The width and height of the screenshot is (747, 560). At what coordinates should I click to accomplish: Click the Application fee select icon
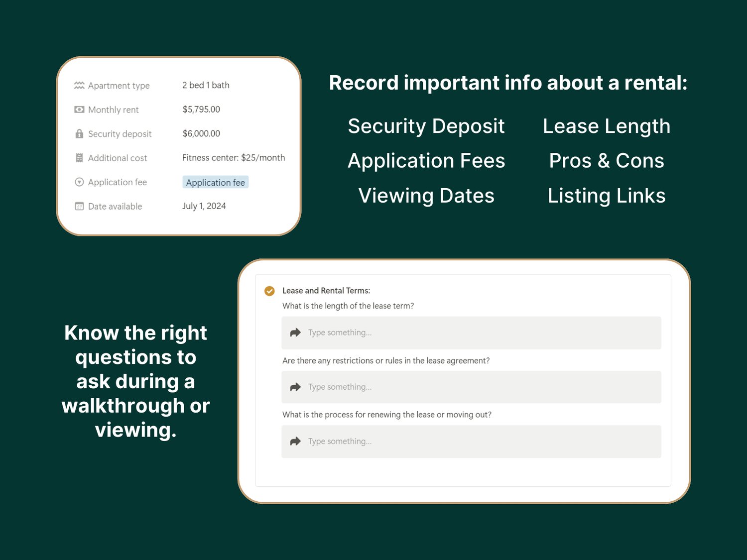pyautogui.click(x=79, y=182)
